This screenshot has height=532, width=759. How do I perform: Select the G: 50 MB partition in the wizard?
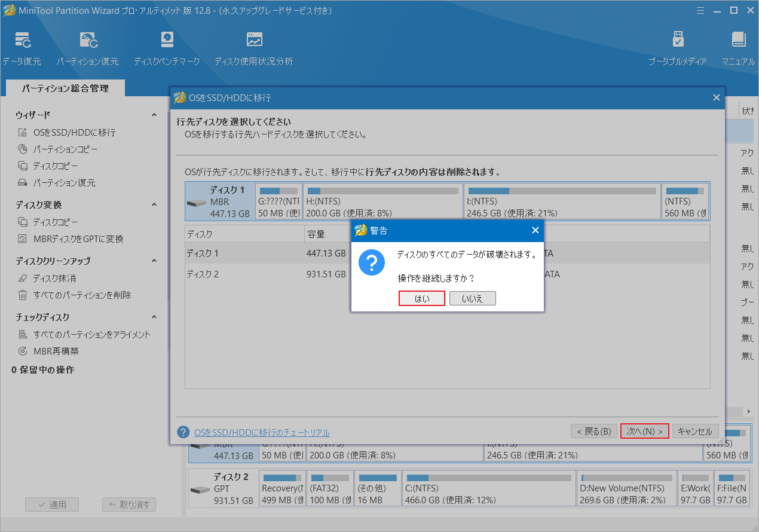coord(278,202)
